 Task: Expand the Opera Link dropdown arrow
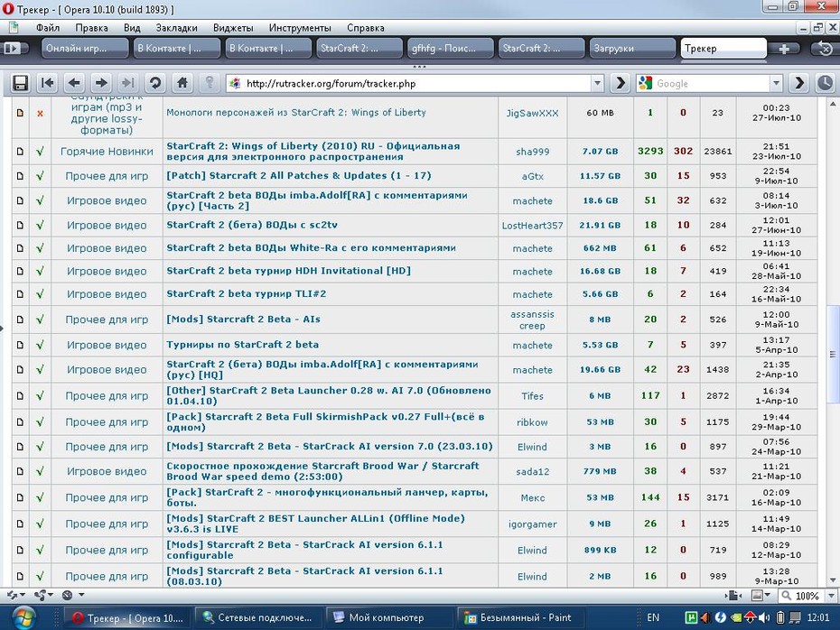pos(22,595)
